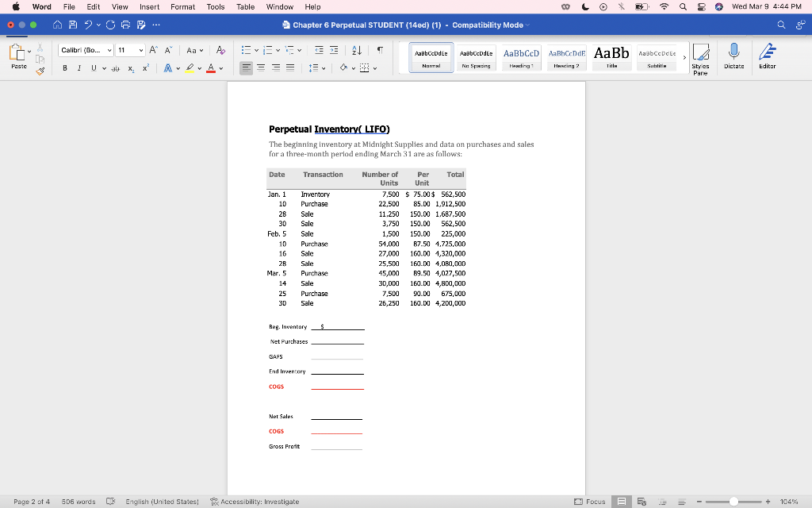Center align the text
The image size is (812, 508).
[261, 68]
